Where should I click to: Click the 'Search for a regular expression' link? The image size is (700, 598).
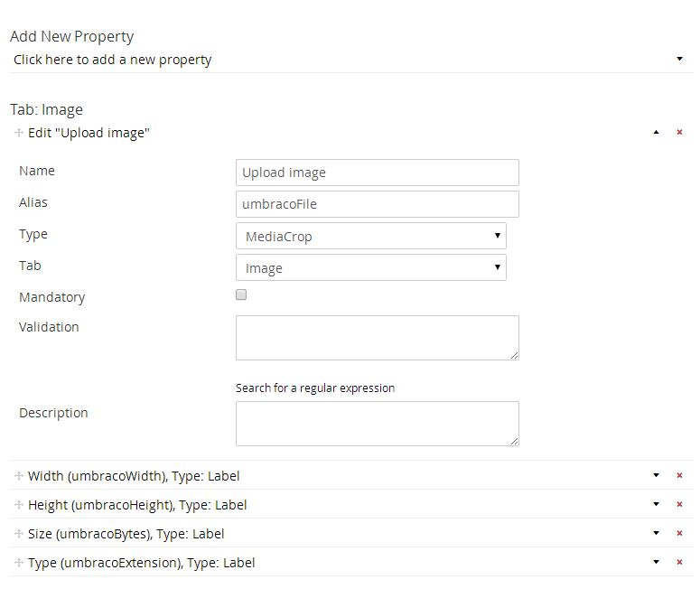[315, 388]
